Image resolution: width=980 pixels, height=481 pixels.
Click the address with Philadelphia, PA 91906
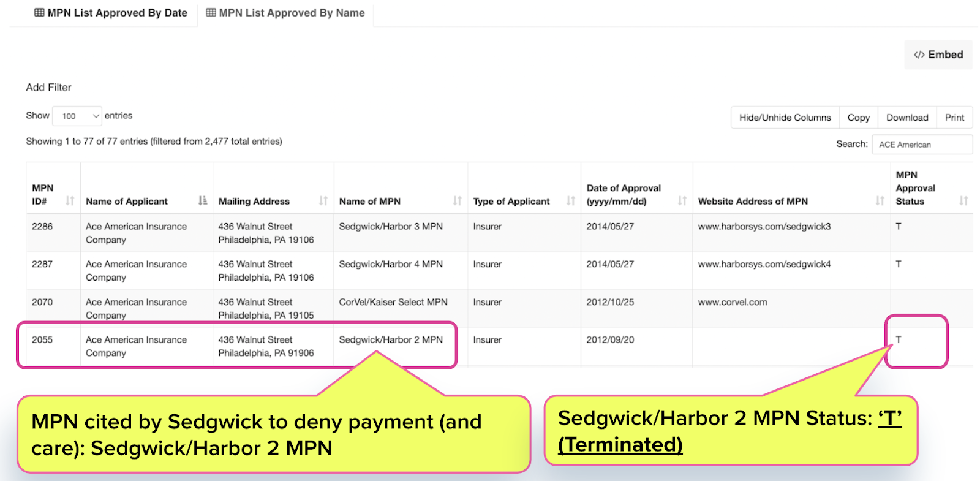(x=266, y=346)
